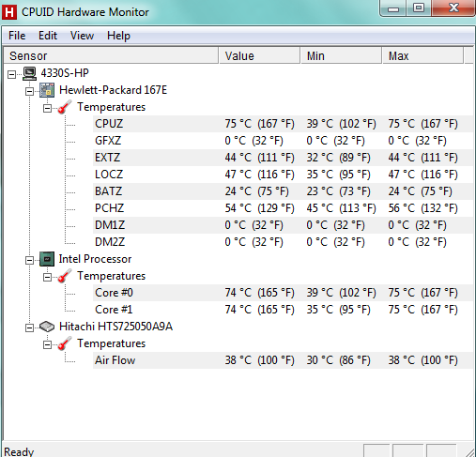Click Air Flow max value 38 °C (100 °F)
The height and width of the screenshot is (457, 476).
pos(423,360)
